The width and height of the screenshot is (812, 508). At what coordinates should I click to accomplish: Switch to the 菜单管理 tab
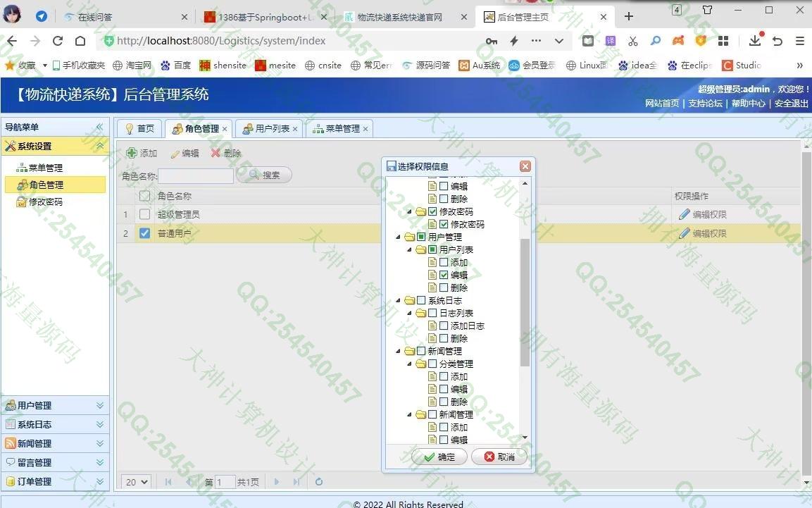point(338,128)
